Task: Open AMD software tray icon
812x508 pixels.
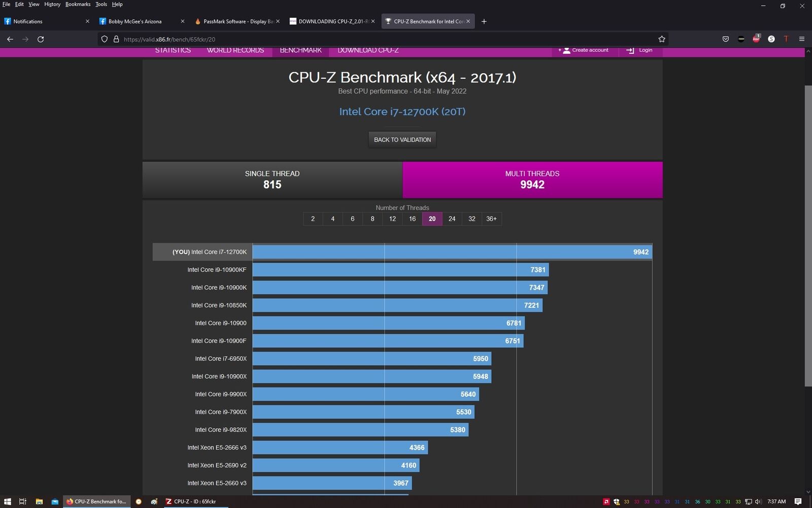Action: [x=606, y=501]
